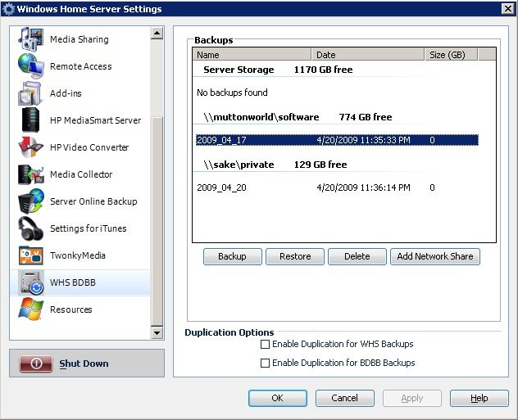Confirm settings with OK
Viewport: 518px width, 420px height.
tap(278, 398)
